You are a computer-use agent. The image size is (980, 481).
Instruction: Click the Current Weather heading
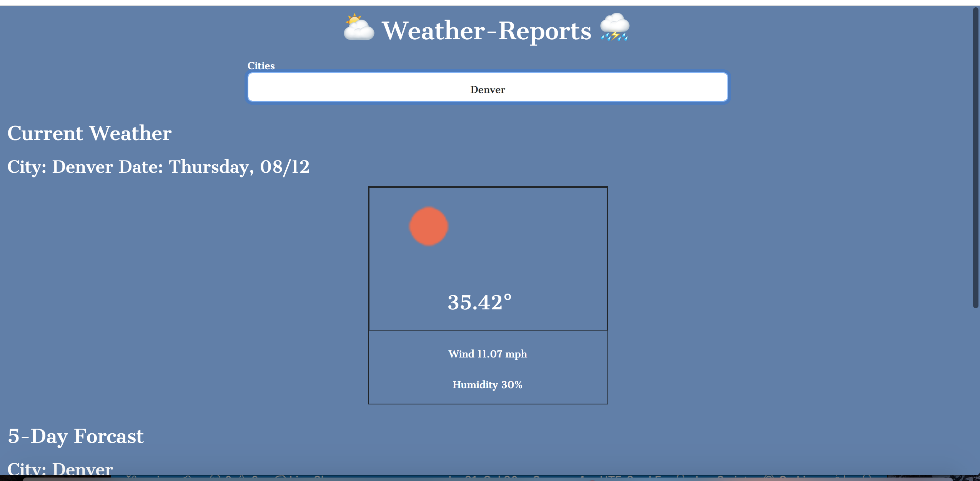90,133
